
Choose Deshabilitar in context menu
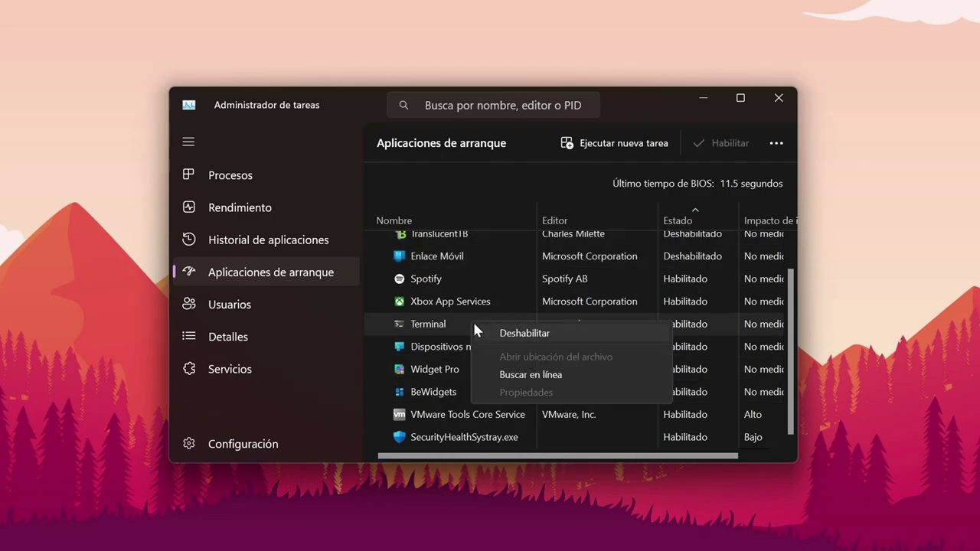pos(571,333)
